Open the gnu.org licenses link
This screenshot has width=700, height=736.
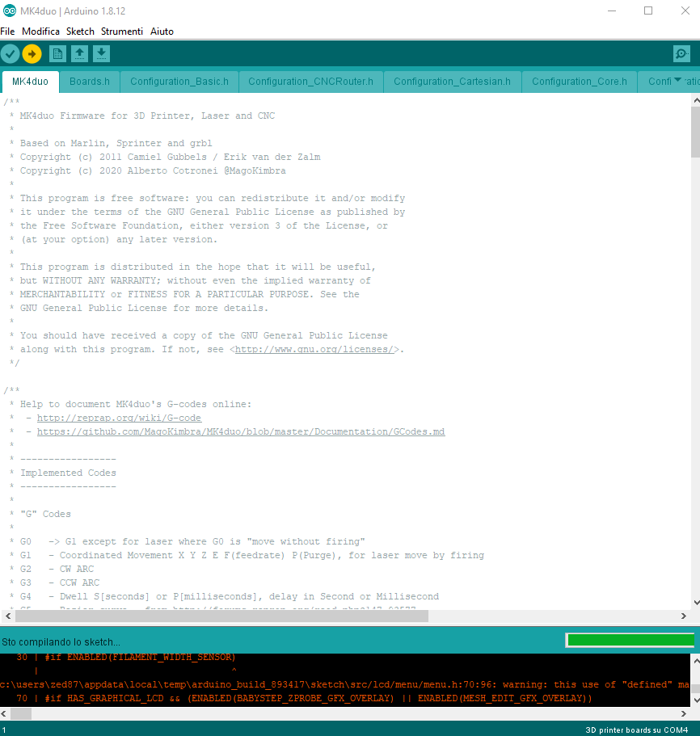point(314,349)
